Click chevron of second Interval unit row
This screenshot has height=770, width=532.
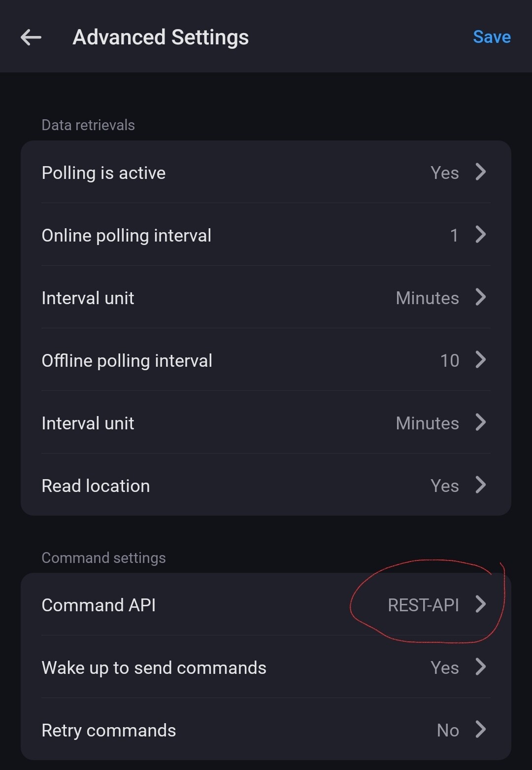coord(481,422)
